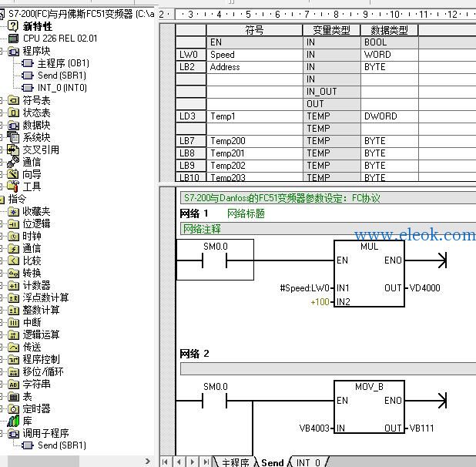Select the SM0.0 contact in network 1
This screenshot has height=467, width=476.
(215, 259)
